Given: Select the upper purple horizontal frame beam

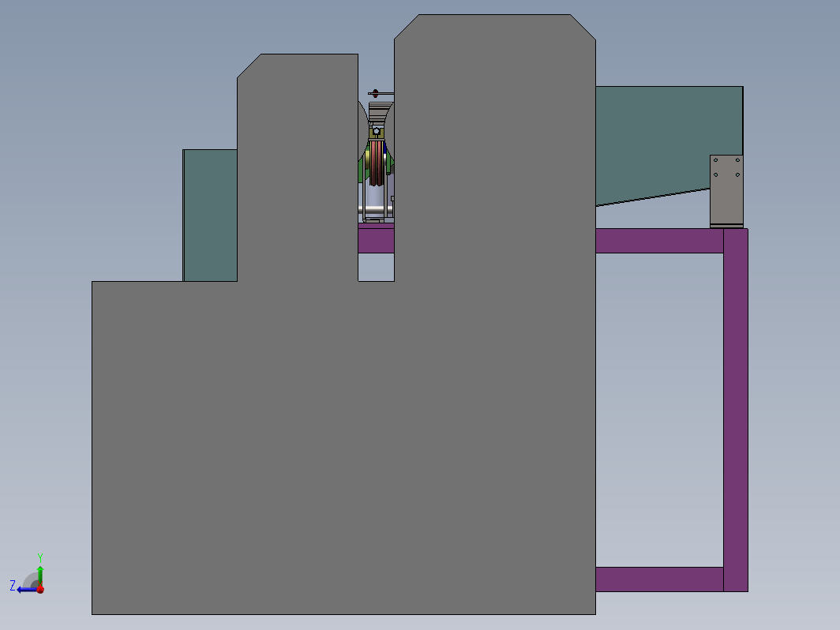Looking at the screenshot, I should tap(659, 241).
